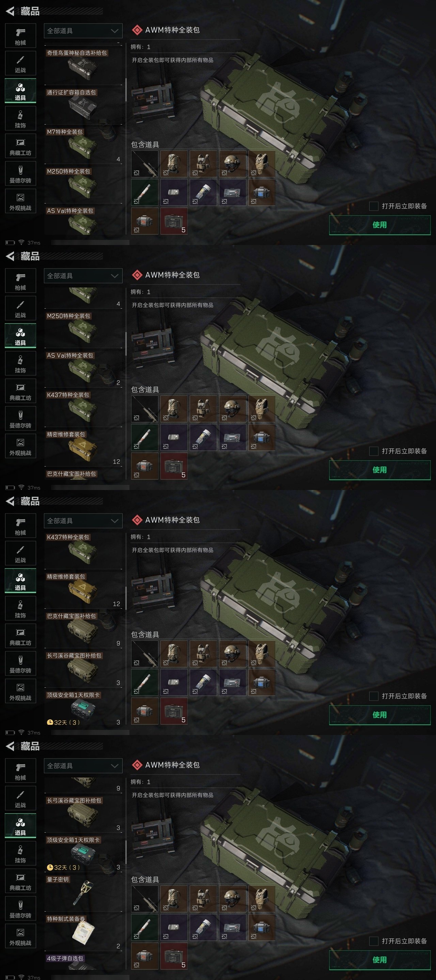Go back via 藏品 arrow above 奇怪鸟蛋 list

[x=10, y=11]
